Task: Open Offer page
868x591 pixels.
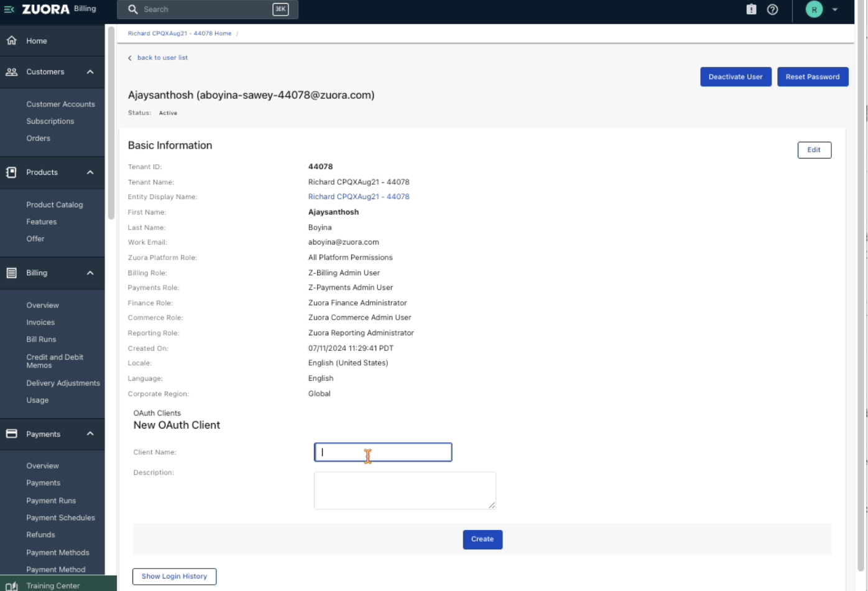Action: 35,239
